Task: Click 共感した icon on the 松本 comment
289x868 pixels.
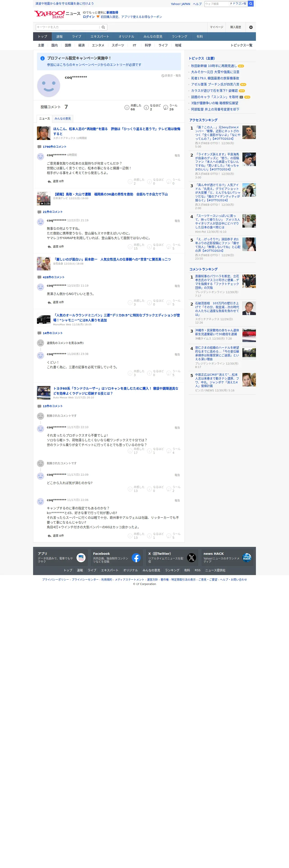Action: pyautogui.click(x=130, y=182)
